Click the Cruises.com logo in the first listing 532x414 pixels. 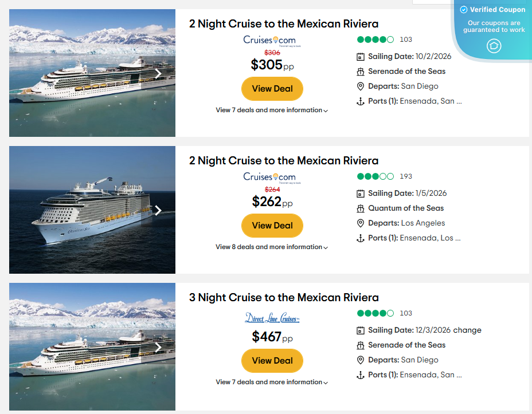[x=269, y=40]
